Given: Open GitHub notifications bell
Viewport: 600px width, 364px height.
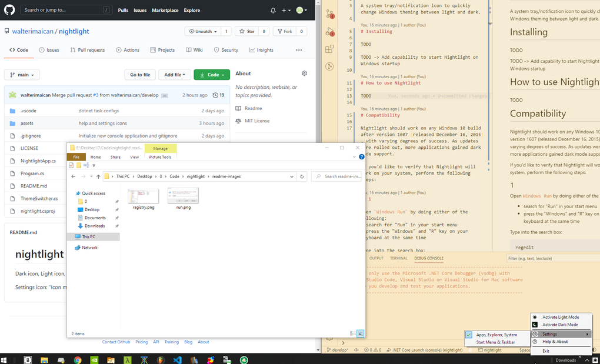Looking at the screenshot, I should coord(273,11).
